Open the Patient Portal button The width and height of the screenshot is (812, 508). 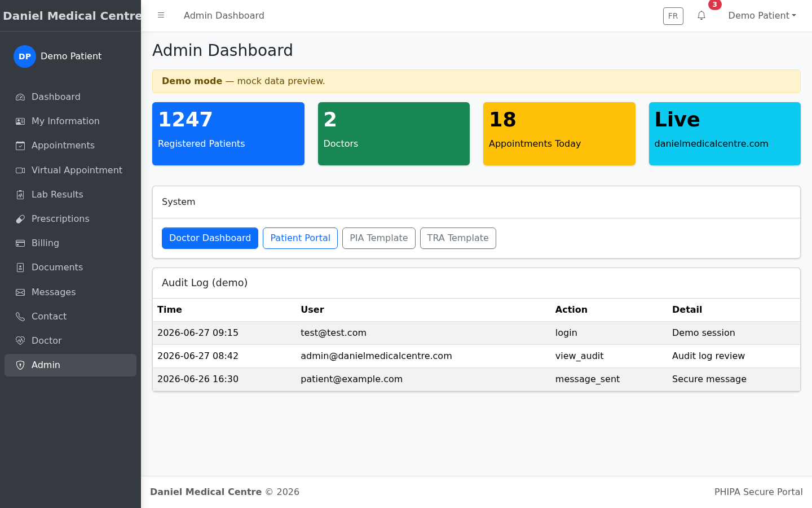(300, 238)
